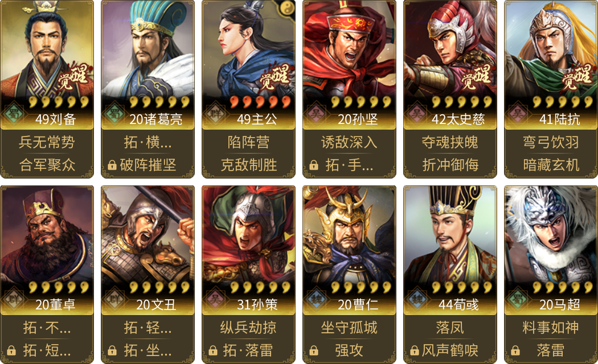Click the Wu faction badge on 陆抗's card
598x364 pixels.
click(518, 113)
